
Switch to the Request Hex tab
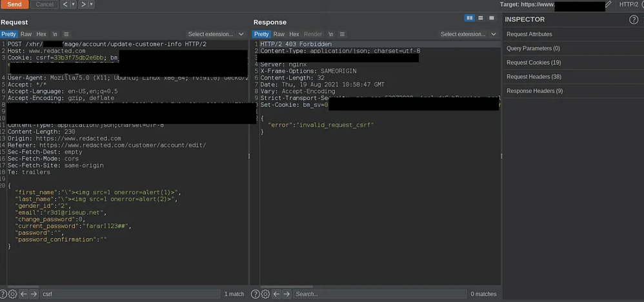point(41,34)
